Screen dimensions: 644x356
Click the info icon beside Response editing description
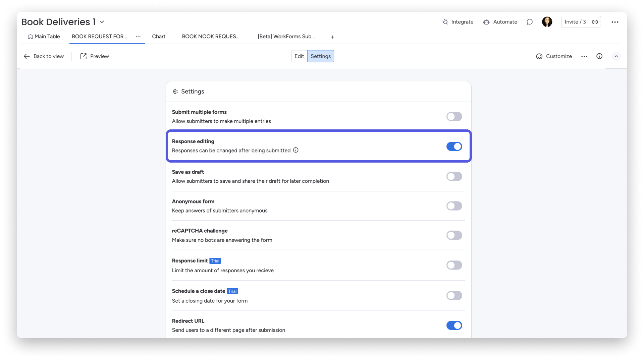[296, 150]
